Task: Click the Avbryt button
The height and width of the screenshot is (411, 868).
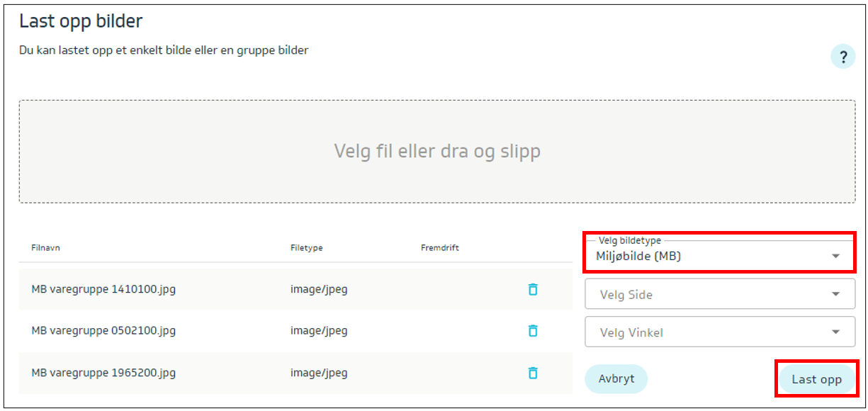Action: [616, 379]
